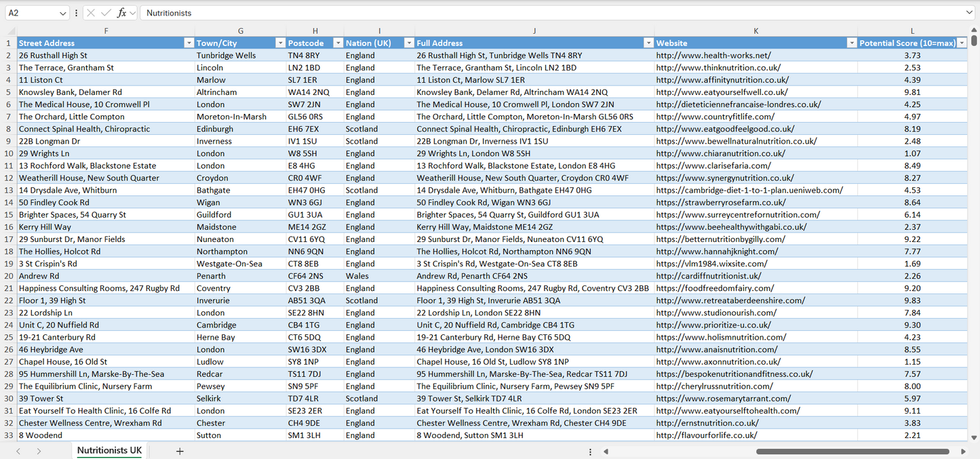
Task: Click the ellipsis menu next to sheet navigation
Action: [x=590, y=450]
